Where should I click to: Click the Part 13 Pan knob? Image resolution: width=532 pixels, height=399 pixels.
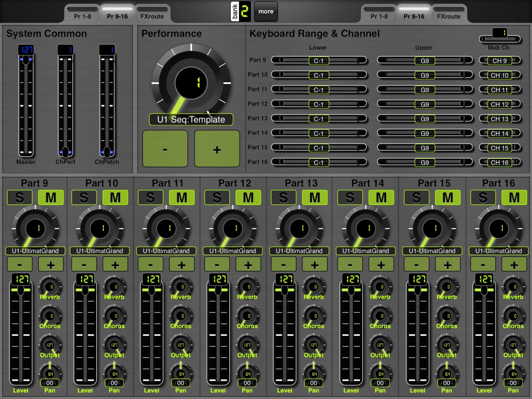(x=314, y=373)
